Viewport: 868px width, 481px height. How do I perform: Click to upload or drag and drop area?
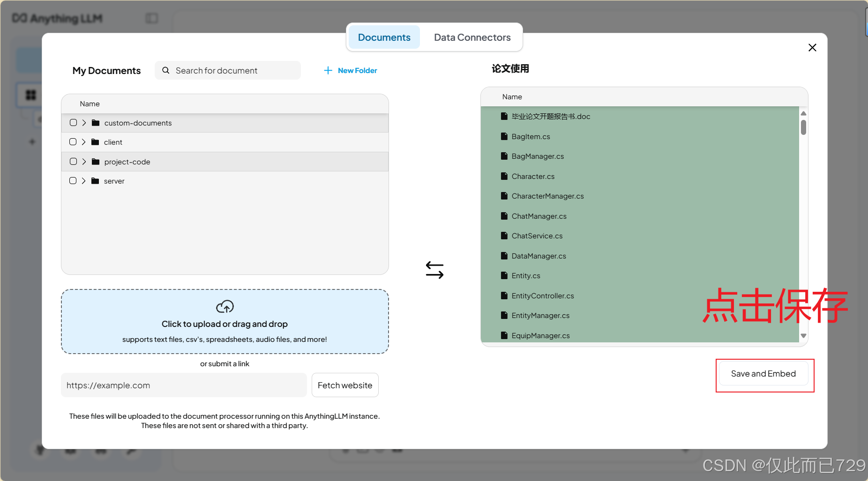pyautogui.click(x=225, y=321)
